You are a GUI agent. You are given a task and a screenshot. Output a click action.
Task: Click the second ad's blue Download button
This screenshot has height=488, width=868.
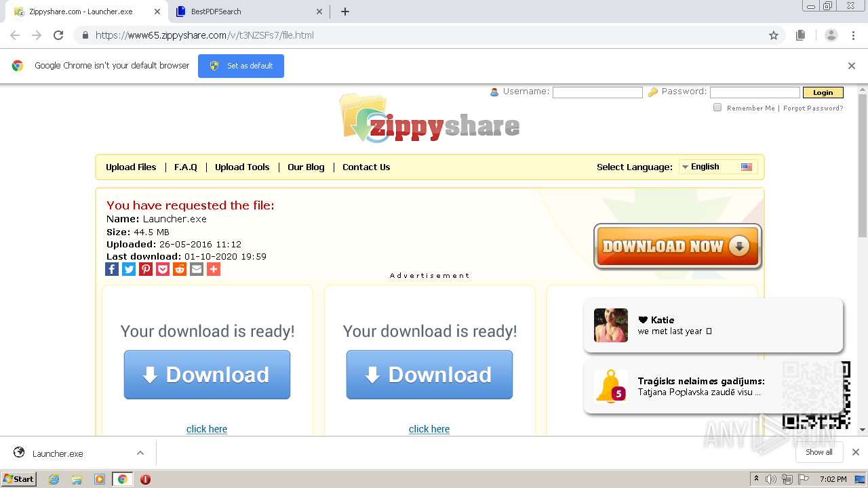tap(429, 375)
